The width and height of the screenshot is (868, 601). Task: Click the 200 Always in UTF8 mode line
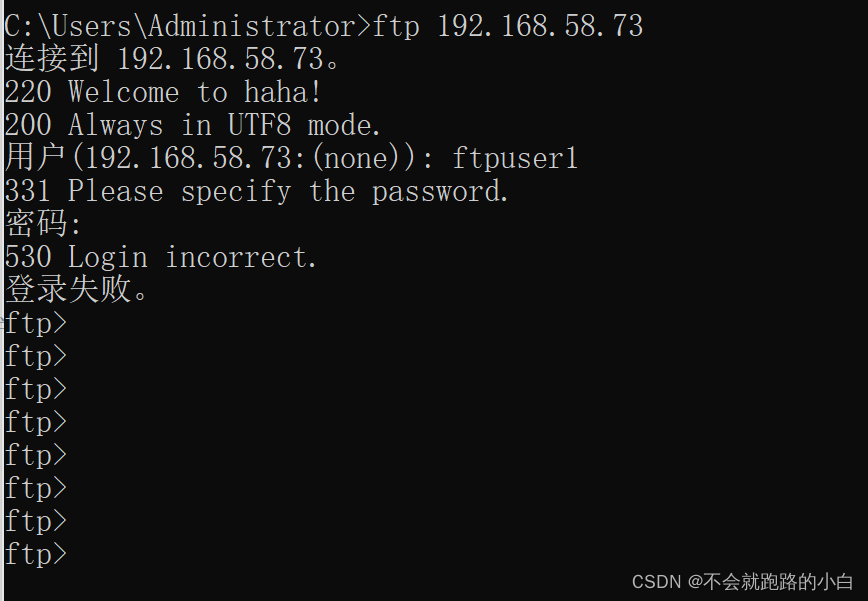193,126
